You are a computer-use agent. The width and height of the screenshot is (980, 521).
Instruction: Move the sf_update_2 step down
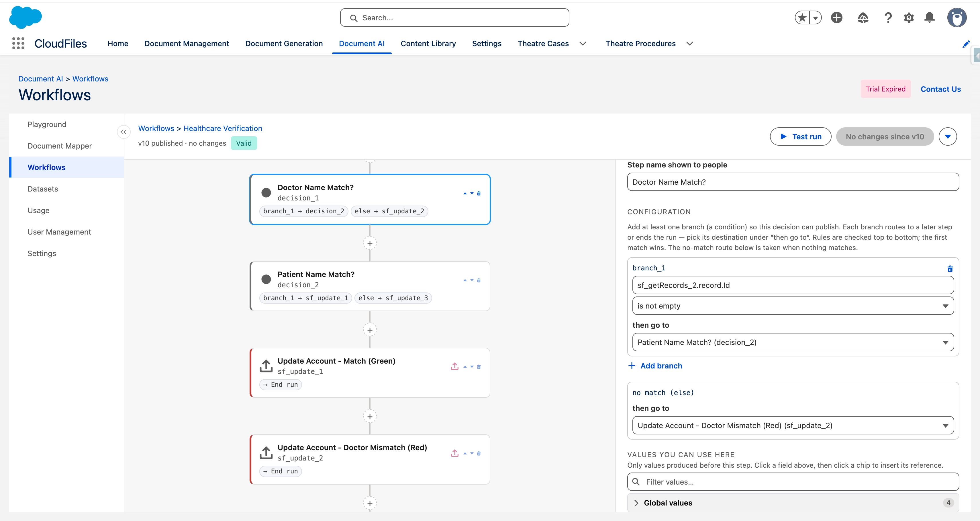click(472, 453)
